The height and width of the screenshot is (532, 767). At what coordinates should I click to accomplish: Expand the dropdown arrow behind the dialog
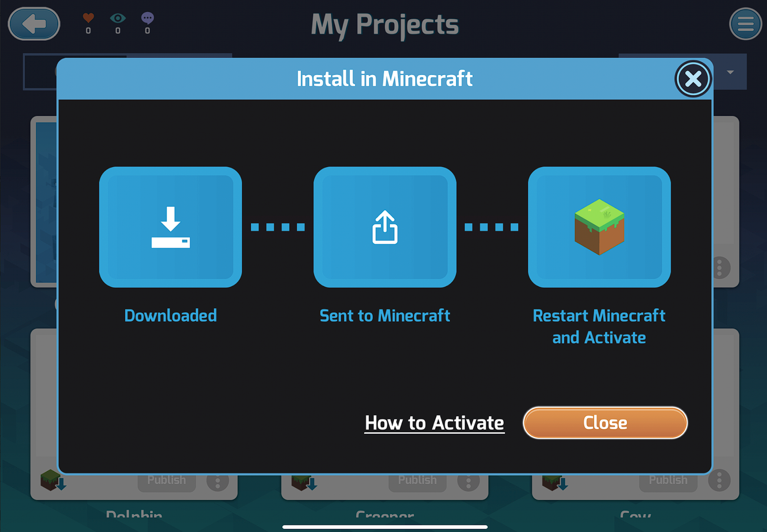pyautogui.click(x=730, y=72)
